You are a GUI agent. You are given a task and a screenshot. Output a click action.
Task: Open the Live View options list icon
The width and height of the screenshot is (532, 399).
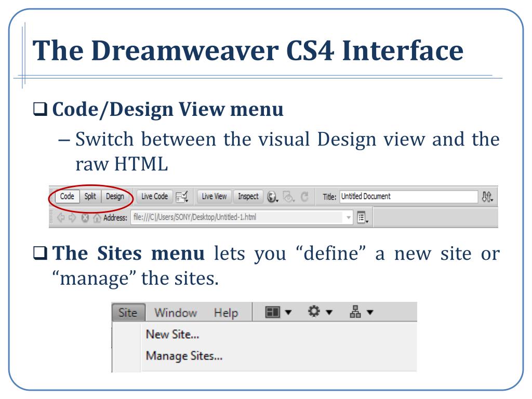tap(362, 218)
